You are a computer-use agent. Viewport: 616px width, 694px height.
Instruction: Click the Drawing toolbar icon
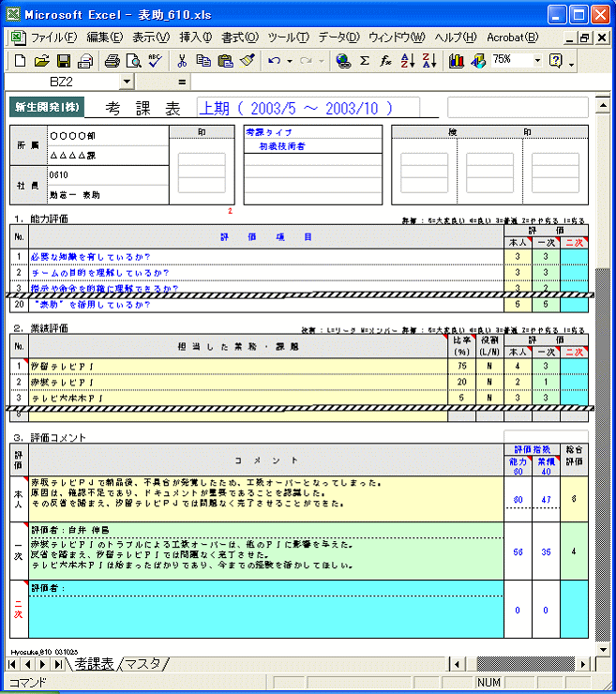(478, 61)
